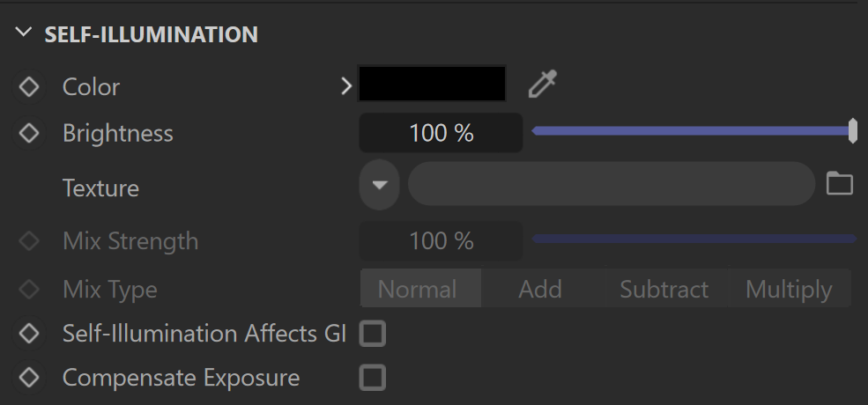Open the texture file browser folder icon
Image resolution: width=868 pixels, height=405 pixels.
[x=839, y=183]
